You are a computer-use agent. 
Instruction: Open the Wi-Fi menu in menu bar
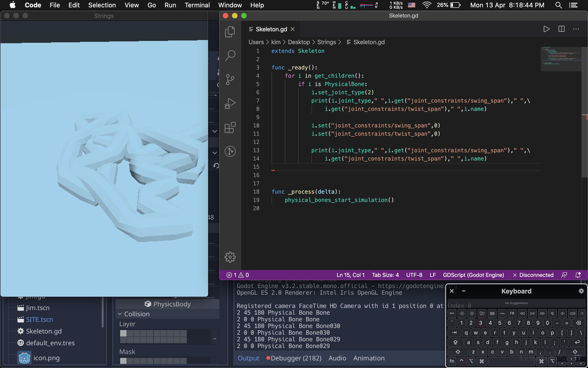point(427,5)
